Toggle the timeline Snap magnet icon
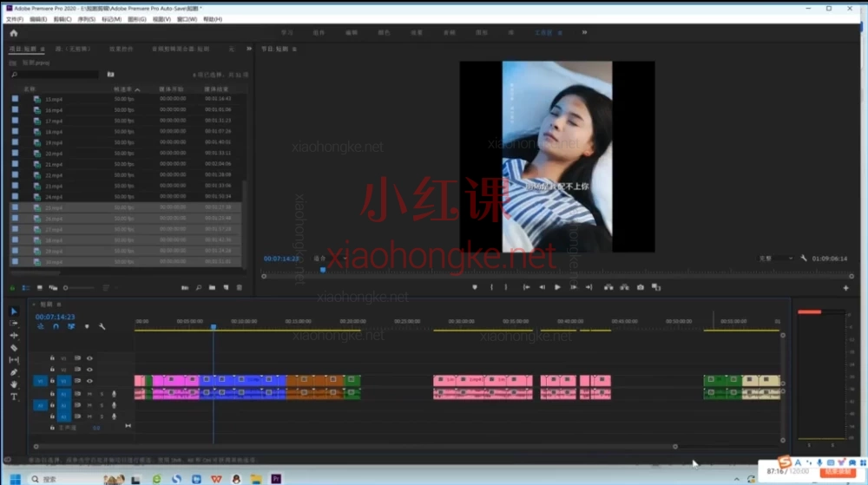 point(56,327)
